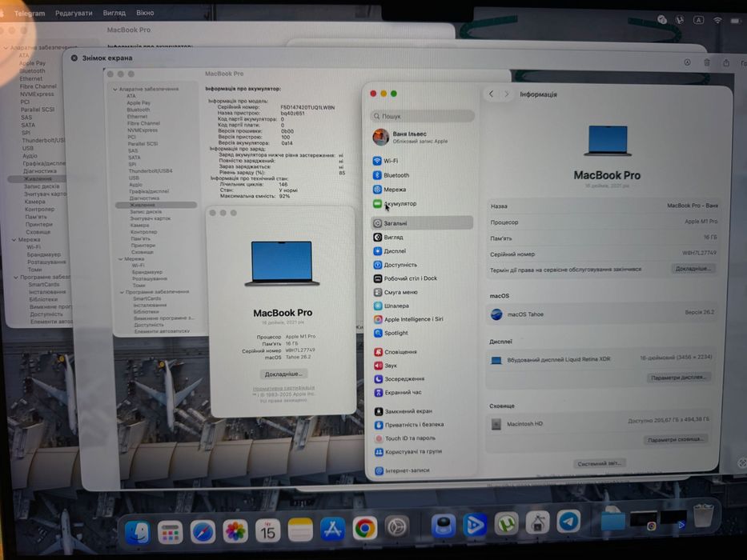Go back using the settings chevron
The height and width of the screenshot is (560, 747).
coord(491,94)
